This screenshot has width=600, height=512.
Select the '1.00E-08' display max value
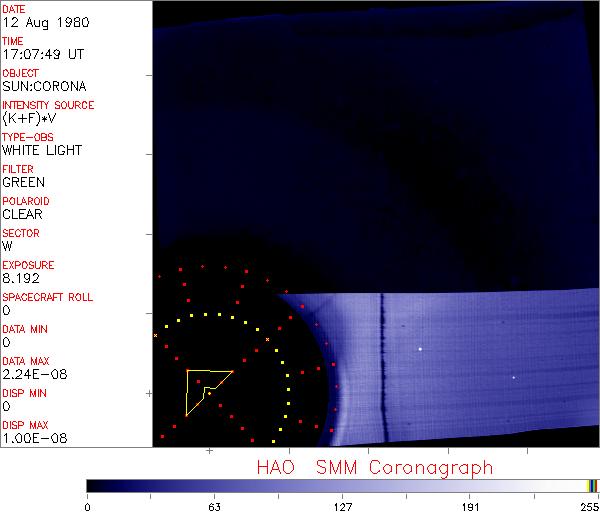tap(30, 438)
